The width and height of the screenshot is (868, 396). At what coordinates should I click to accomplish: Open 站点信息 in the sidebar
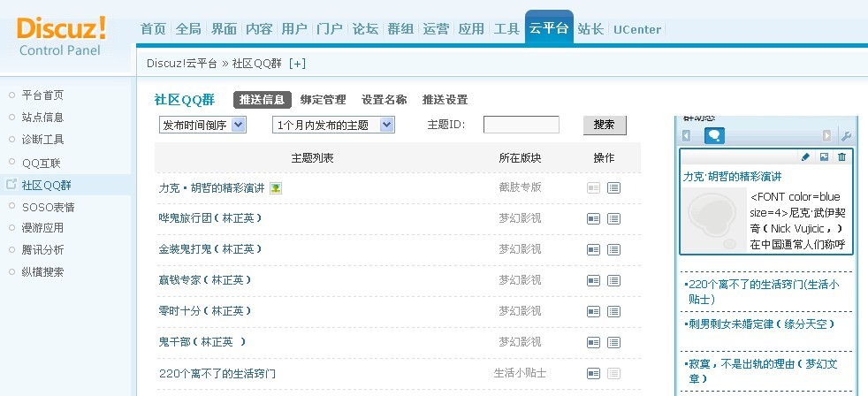click(x=42, y=118)
